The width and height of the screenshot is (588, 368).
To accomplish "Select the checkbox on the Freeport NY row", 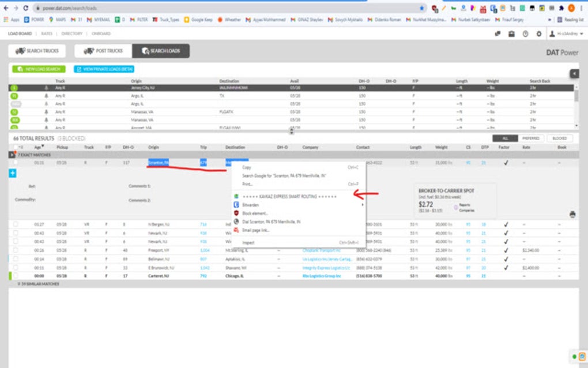I will 15,251.
